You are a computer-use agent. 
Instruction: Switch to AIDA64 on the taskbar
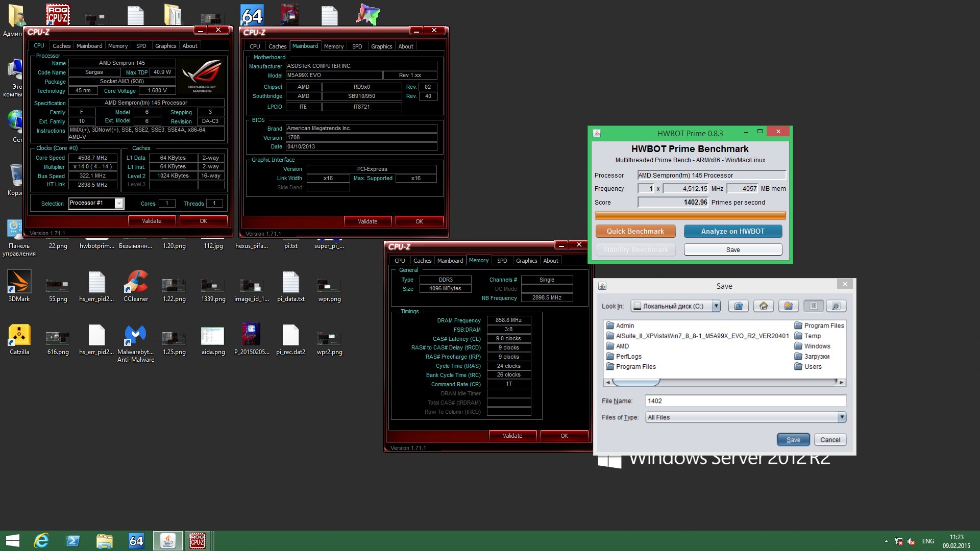pyautogui.click(x=136, y=541)
